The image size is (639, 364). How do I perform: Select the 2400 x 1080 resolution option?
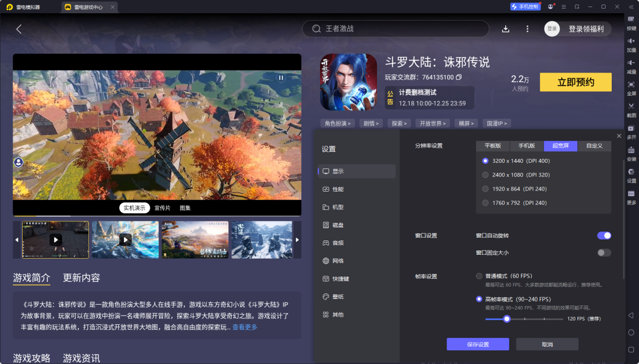click(x=486, y=175)
